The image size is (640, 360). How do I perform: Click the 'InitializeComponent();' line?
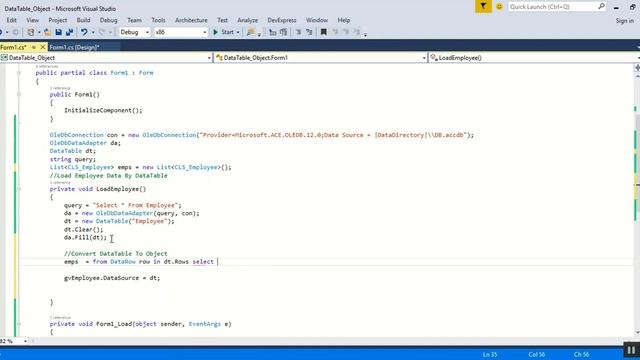point(103,110)
